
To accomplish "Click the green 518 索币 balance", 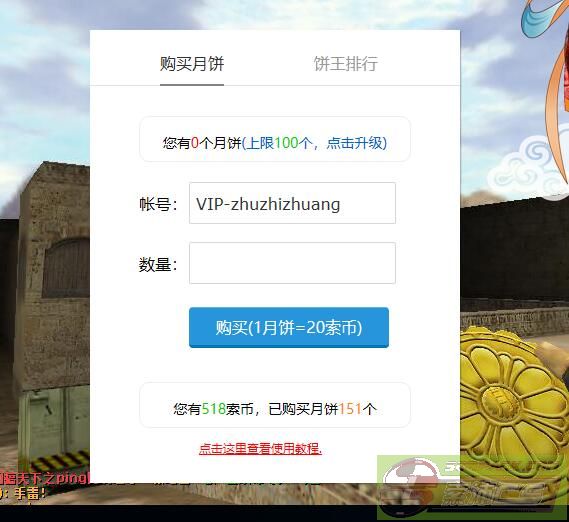I will [x=214, y=409].
